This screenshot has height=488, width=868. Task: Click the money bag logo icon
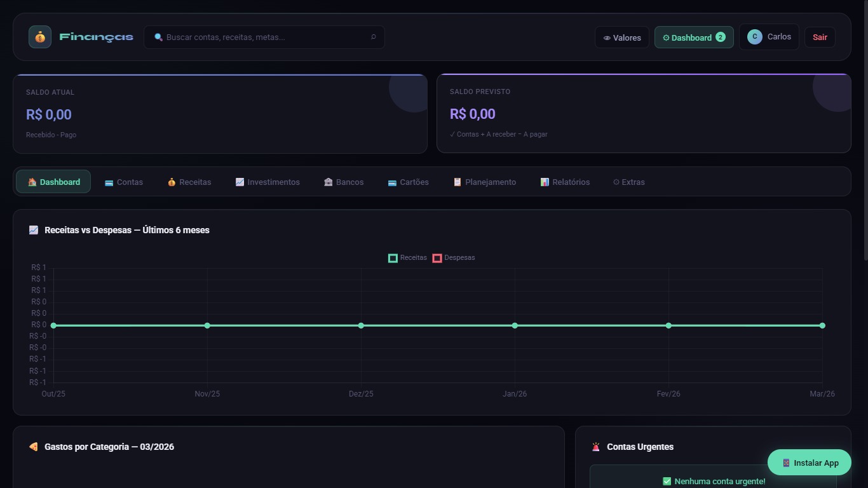(x=40, y=37)
